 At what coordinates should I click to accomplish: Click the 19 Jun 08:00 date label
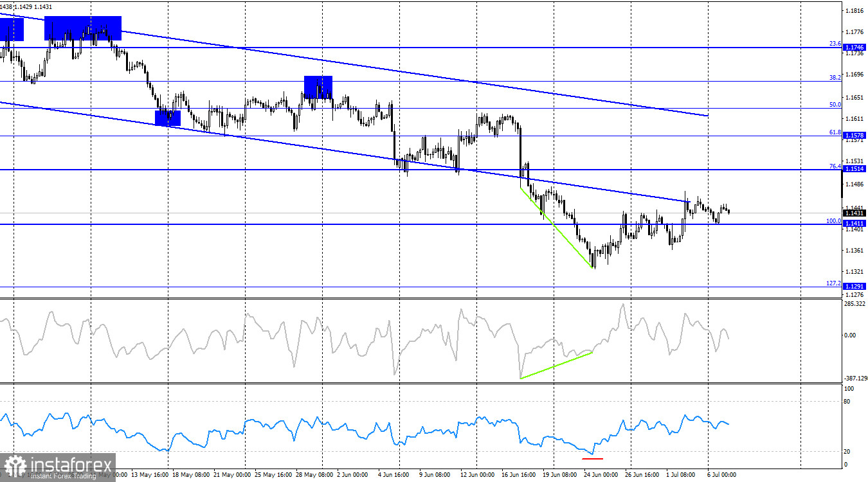click(561, 475)
